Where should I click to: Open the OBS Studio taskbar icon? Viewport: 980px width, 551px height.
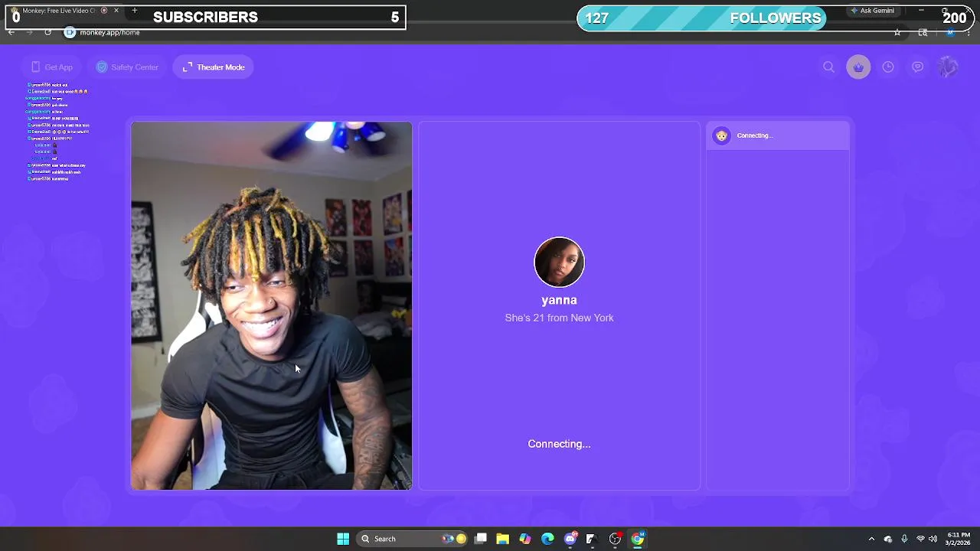coord(615,539)
